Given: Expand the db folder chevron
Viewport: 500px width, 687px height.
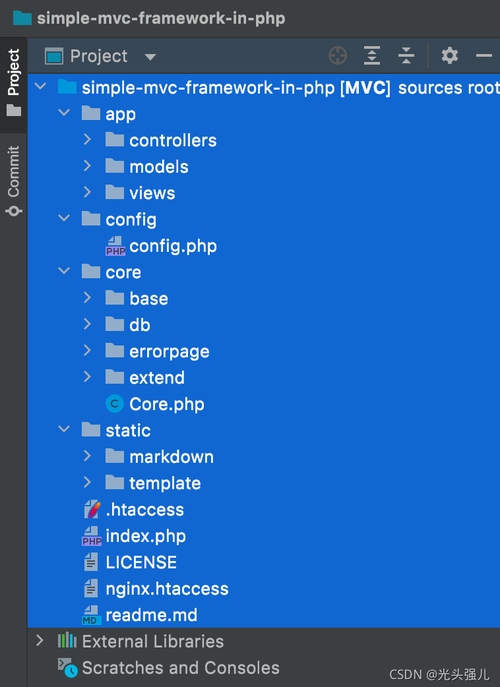Looking at the screenshot, I should [x=87, y=324].
